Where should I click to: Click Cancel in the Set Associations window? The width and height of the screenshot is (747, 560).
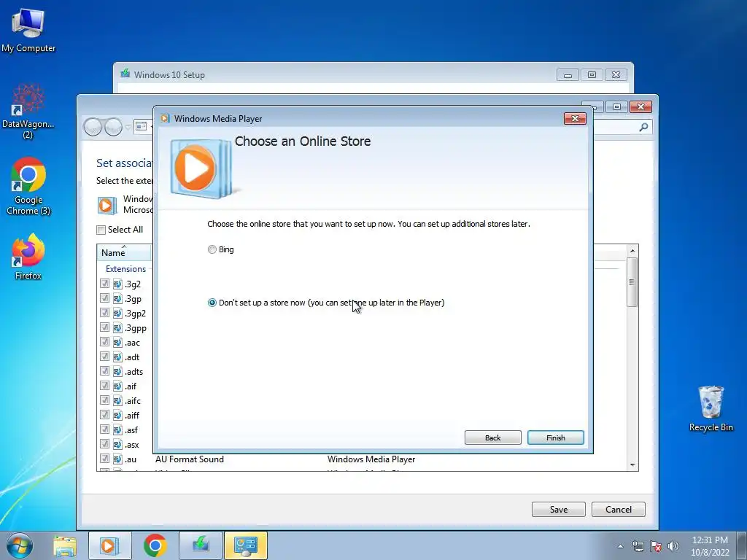click(x=619, y=510)
